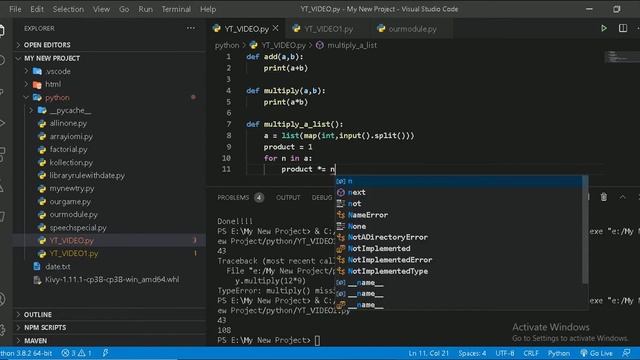This screenshot has width=640, height=360.
Task: Switch to ourmodule.py editor tab
Action: tap(412, 29)
